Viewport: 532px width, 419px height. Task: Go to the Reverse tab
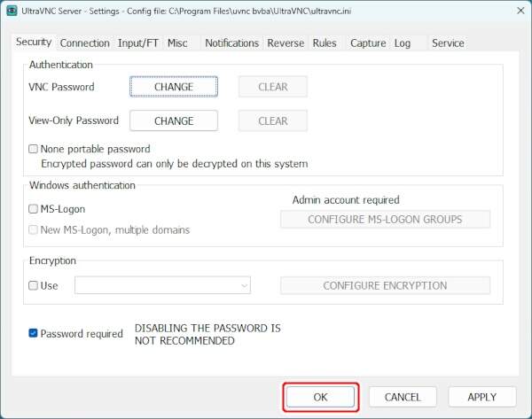286,43
